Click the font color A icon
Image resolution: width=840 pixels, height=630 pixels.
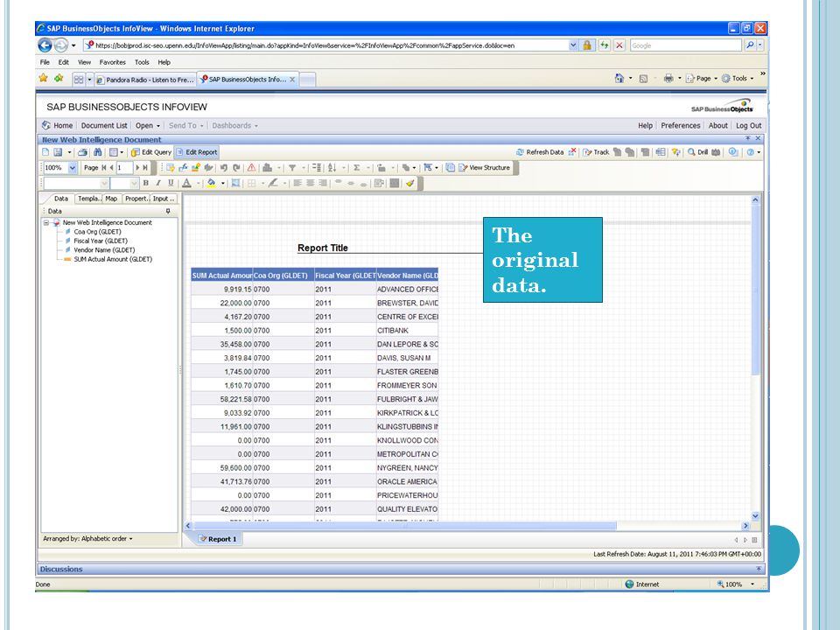click(186, 183)
